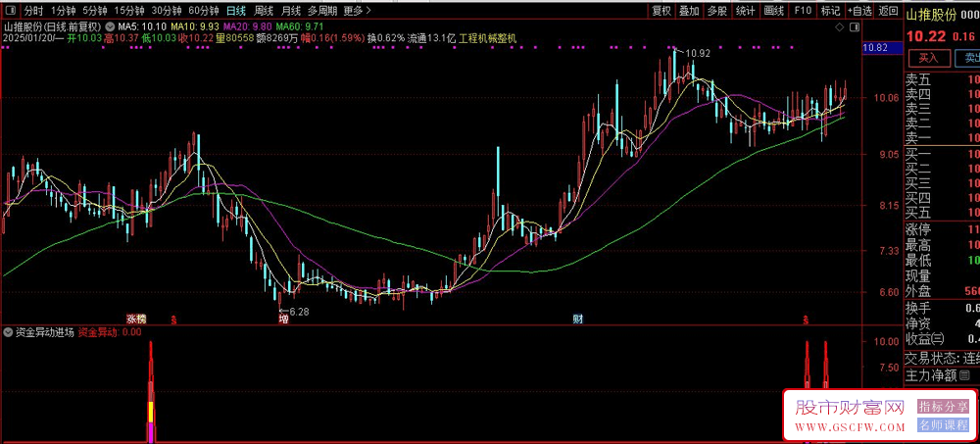Open the 多周期 multi-period view

(x=321, y=11)
